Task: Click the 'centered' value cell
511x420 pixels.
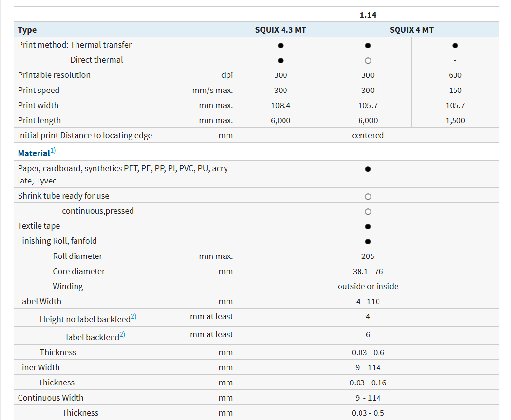Action: pyautogui.click(x=368, y=135)
